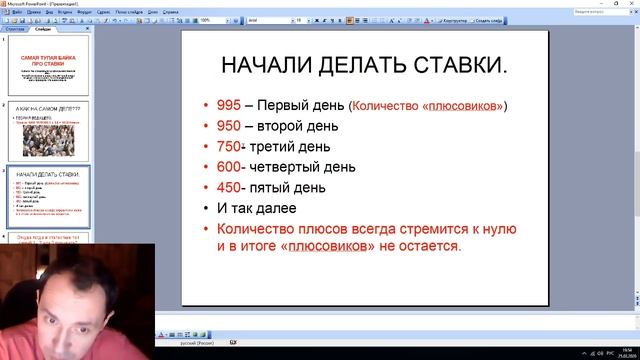640x360 pixels.
Task: Click the shadow style icon in drawing toolbar
Action: pos(195,335)
